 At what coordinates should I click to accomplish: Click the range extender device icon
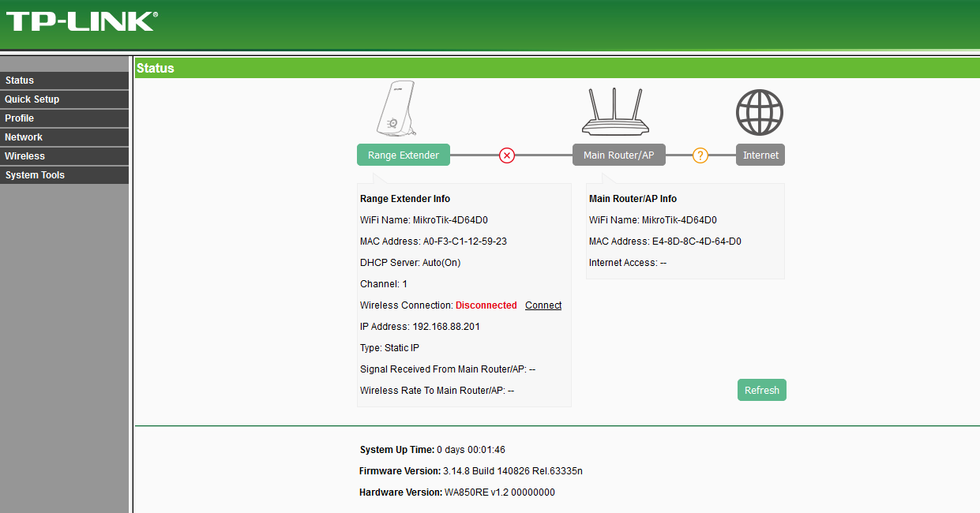pos(396,110)
